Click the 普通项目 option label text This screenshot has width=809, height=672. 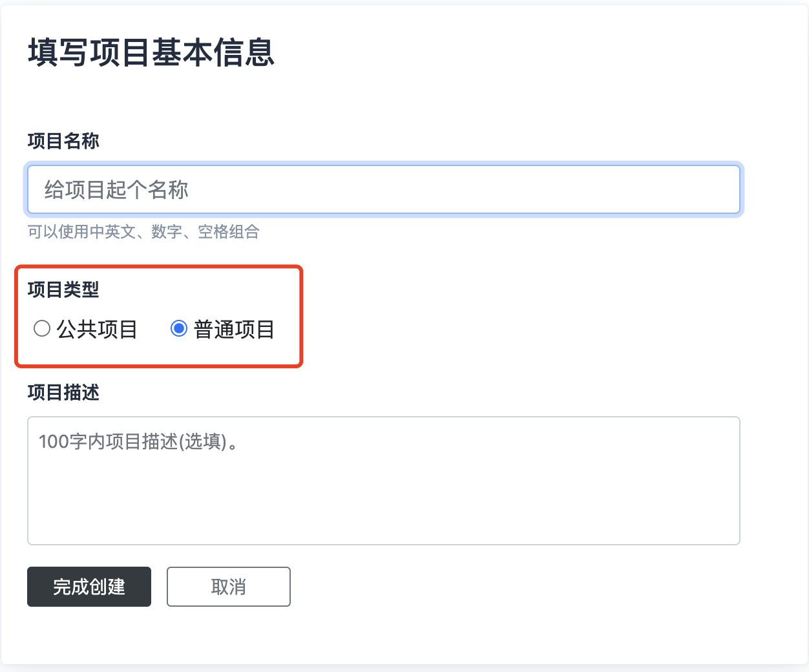pos(234,330)
